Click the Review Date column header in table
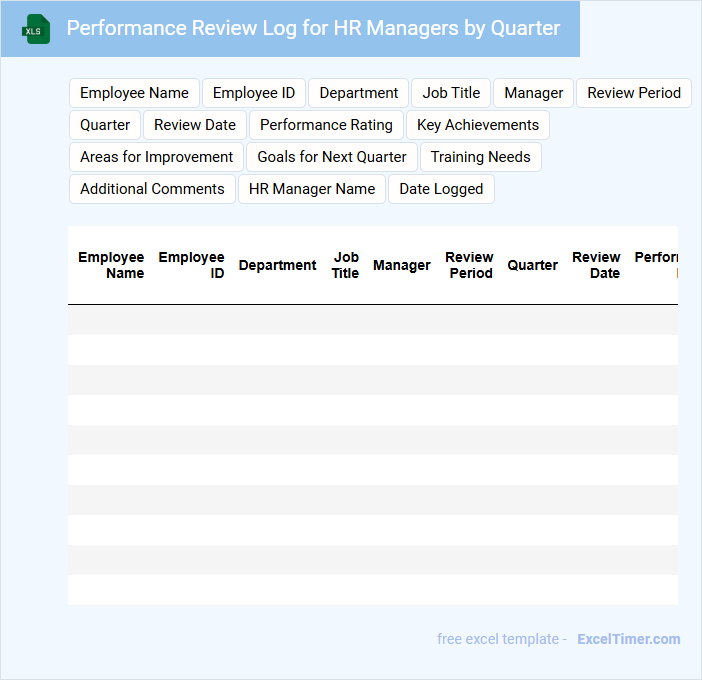The height and width of the screenshot is (680, 702). (x=596, y=265)
